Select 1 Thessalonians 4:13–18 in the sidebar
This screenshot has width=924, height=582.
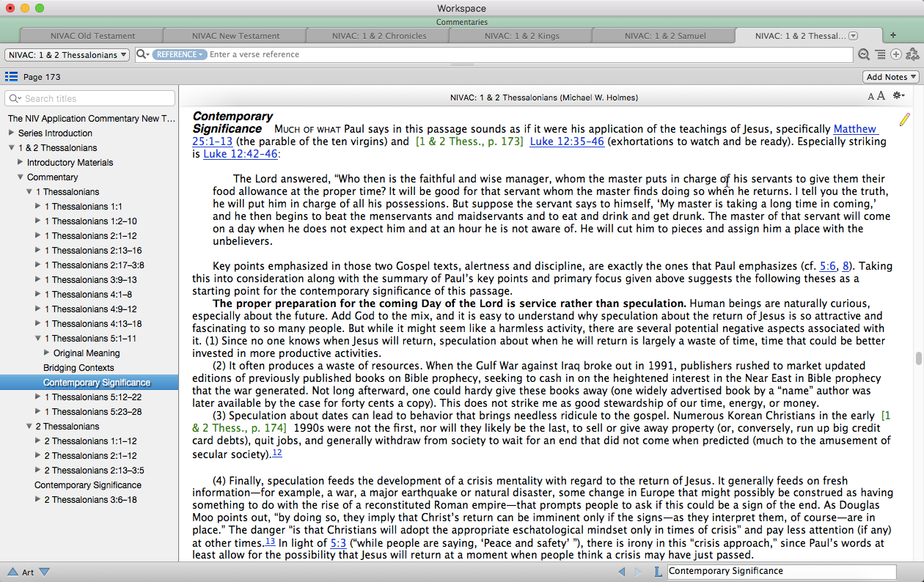(93, 323)
